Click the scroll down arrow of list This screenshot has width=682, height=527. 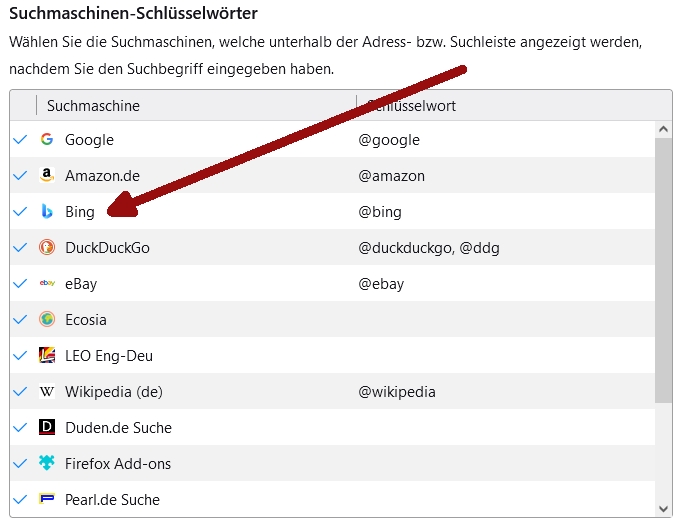[663, 508]
